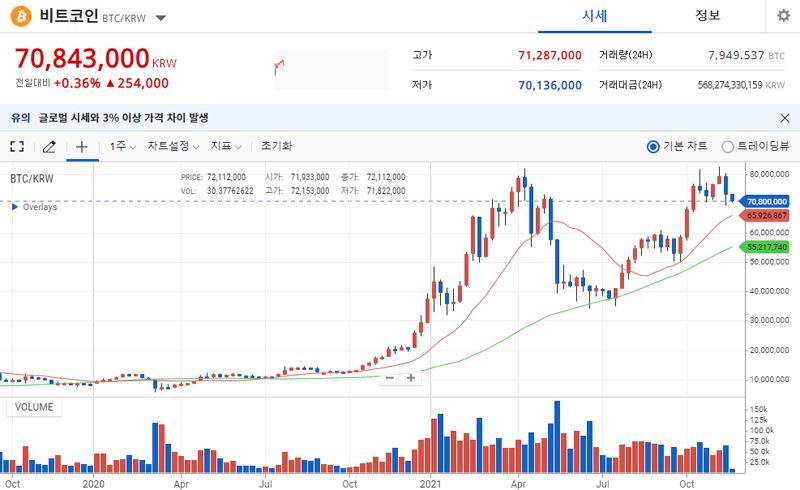Click the 80,000,000 price axis label
800x490 pixels.
[769, 174]
